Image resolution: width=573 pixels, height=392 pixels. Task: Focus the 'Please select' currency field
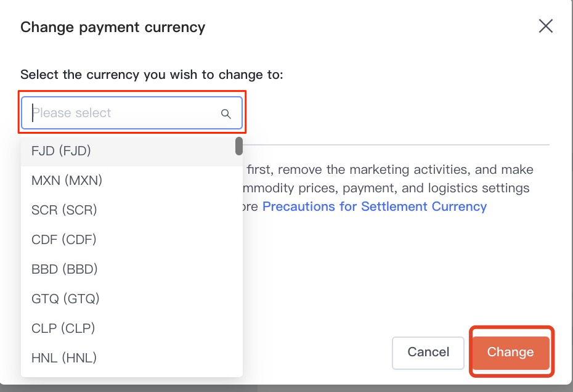(123, 113)
